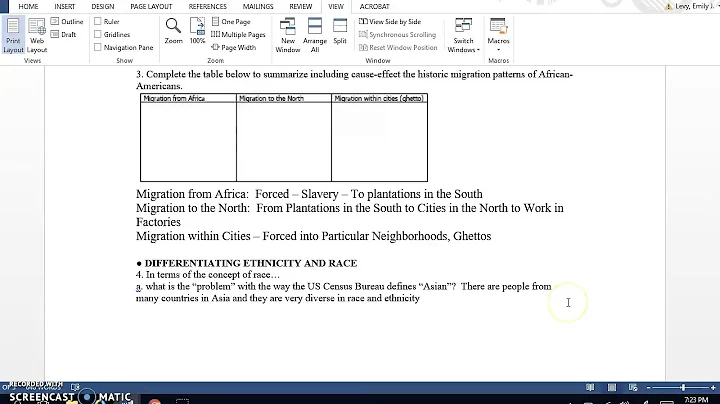Switch to Web Layout view
This screenshot has height=404, width=720.
pyautogui.click(x=37, y=35)
